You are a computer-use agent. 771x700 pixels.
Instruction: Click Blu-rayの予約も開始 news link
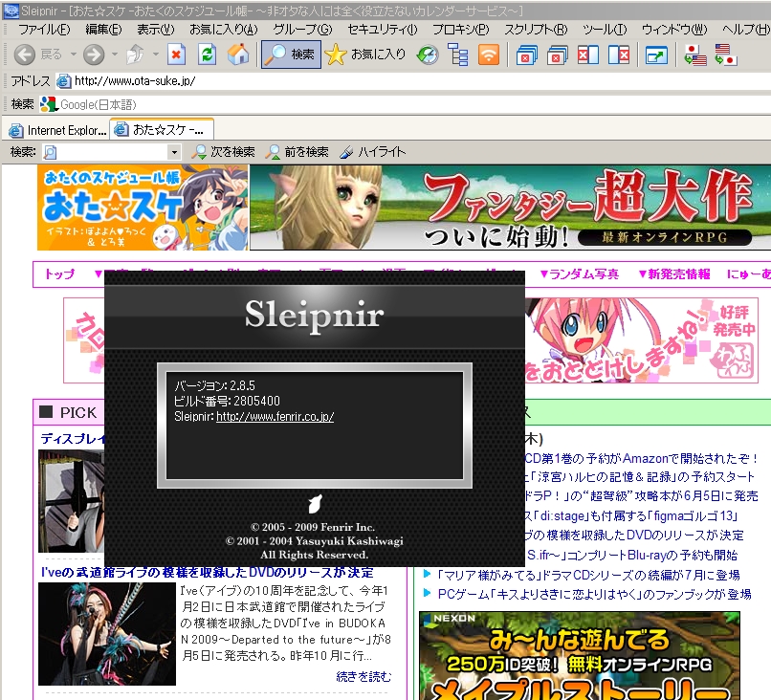tap(632, 555)
